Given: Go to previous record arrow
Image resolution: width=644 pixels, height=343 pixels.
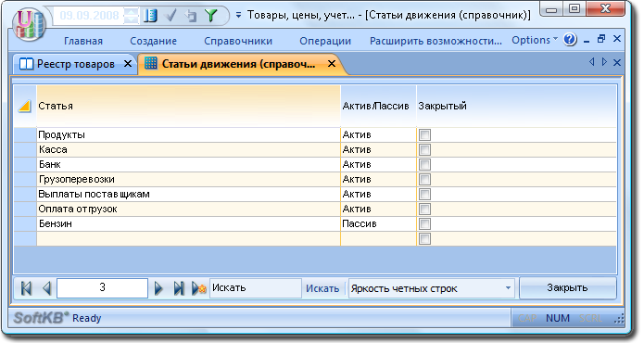Looking at the screenshot, I should (47, 288).
